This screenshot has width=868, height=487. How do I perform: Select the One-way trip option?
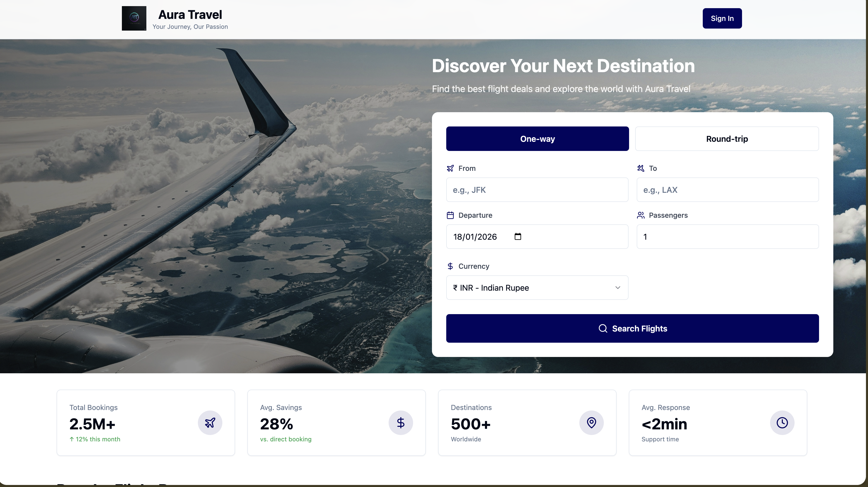coord(537,138)
